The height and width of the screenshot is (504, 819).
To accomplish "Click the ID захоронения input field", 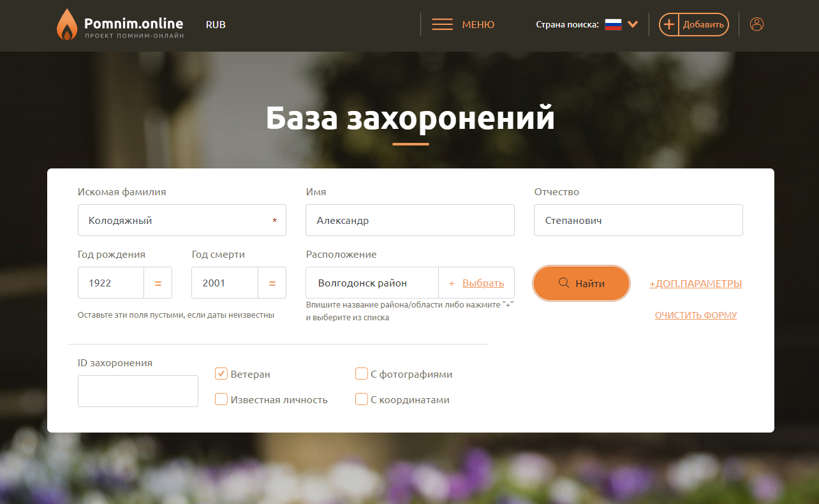I will tap(138, 391).
